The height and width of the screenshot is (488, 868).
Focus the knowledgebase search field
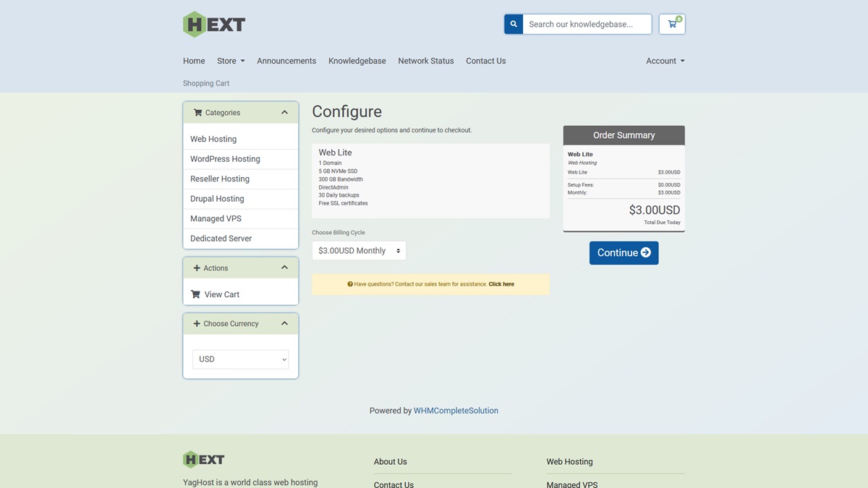[x=586, y=25]
